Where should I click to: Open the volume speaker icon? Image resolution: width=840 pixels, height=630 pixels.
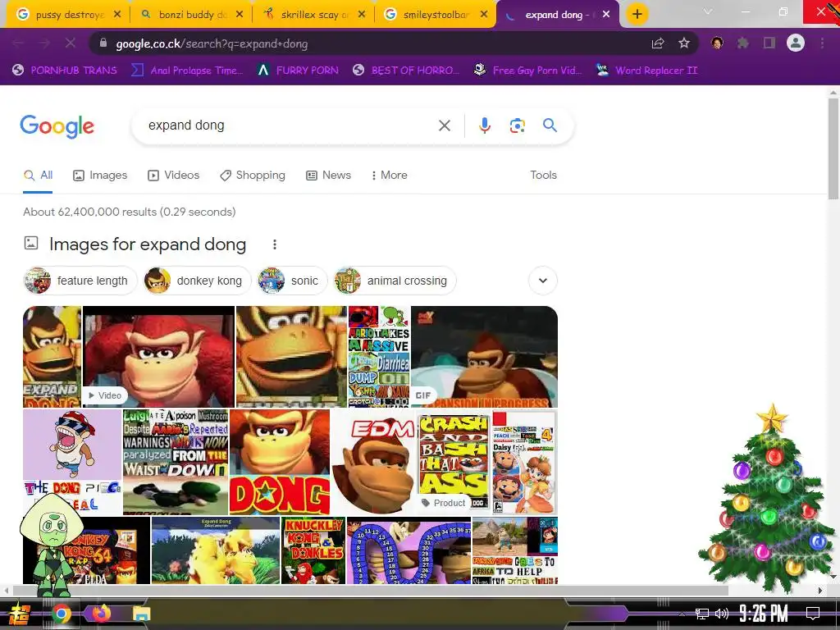(x=722, y=614)
